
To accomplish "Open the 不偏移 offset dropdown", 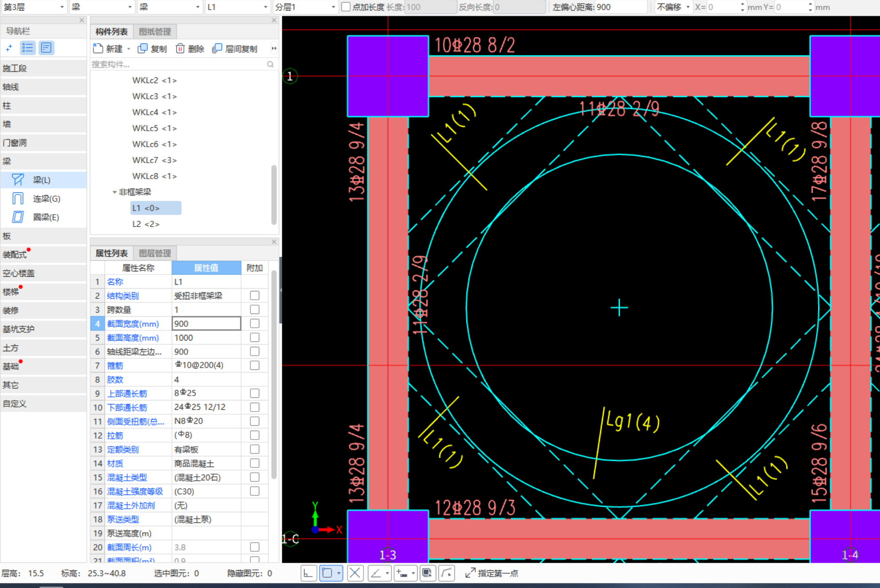I will pos(673,7).
